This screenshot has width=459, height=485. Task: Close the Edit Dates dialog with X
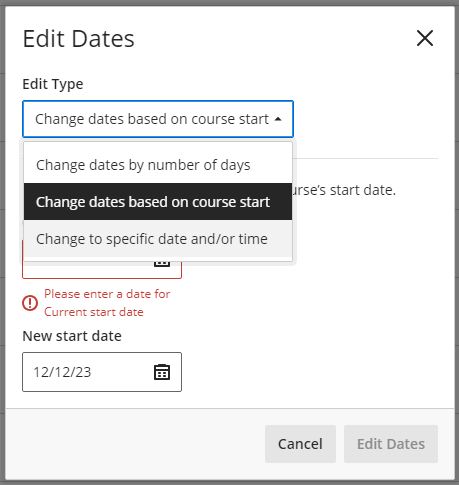(x=425, y=38)
